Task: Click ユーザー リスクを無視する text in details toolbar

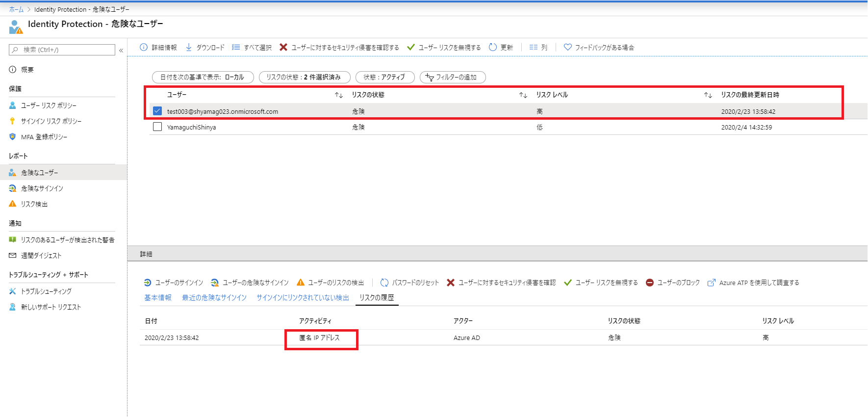Action: (x=607, y=283)
